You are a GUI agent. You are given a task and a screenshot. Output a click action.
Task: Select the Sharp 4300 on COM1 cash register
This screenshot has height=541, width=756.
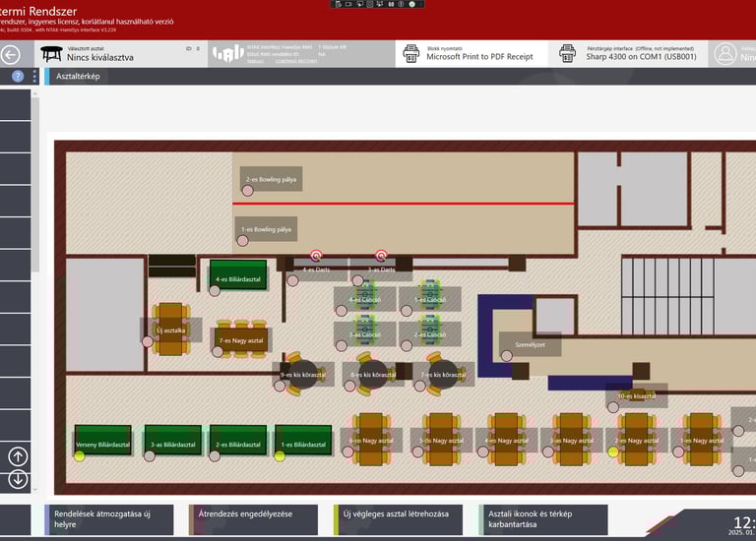[628, 53]
